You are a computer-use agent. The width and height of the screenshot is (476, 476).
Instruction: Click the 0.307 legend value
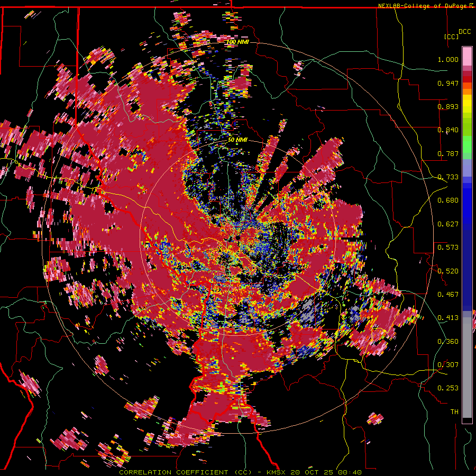click(448, 365)
